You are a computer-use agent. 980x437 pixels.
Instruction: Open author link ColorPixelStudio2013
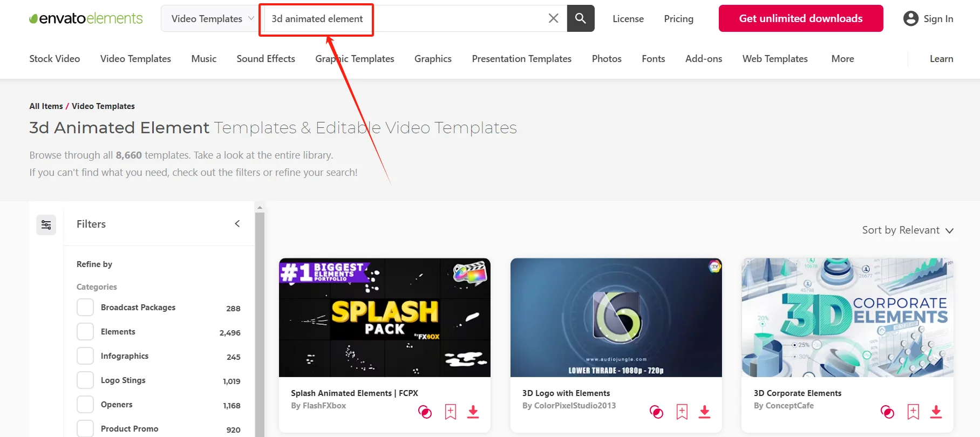click(x=575, y=406)
